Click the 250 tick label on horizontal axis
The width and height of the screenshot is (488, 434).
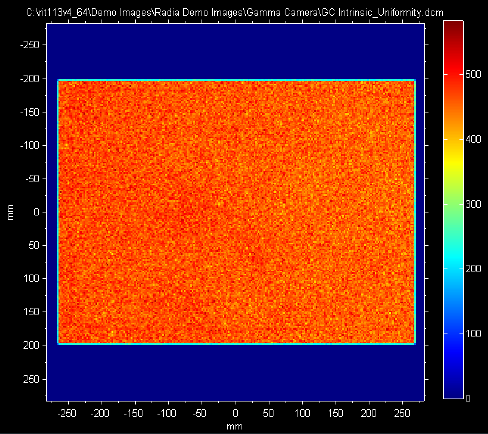click(x=402, y=413)
